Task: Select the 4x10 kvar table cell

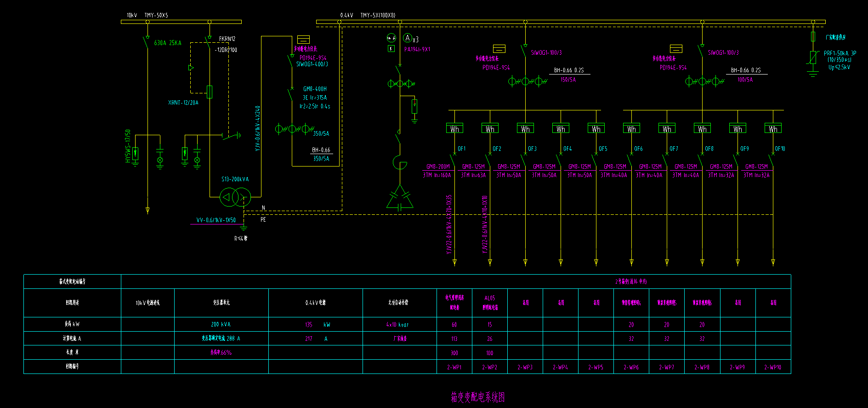Action: pyautogui.click(x=397, y=324)
